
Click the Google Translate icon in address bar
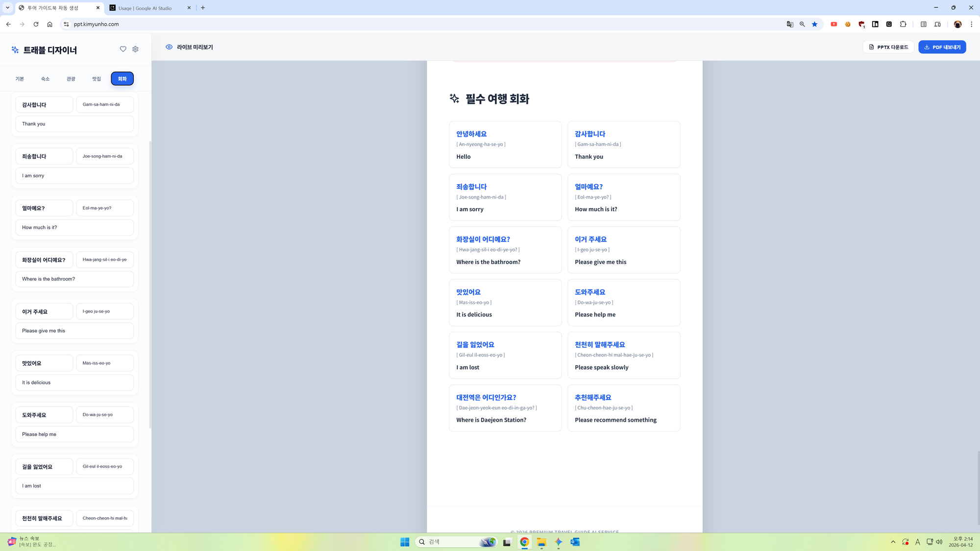click(790, 24)
